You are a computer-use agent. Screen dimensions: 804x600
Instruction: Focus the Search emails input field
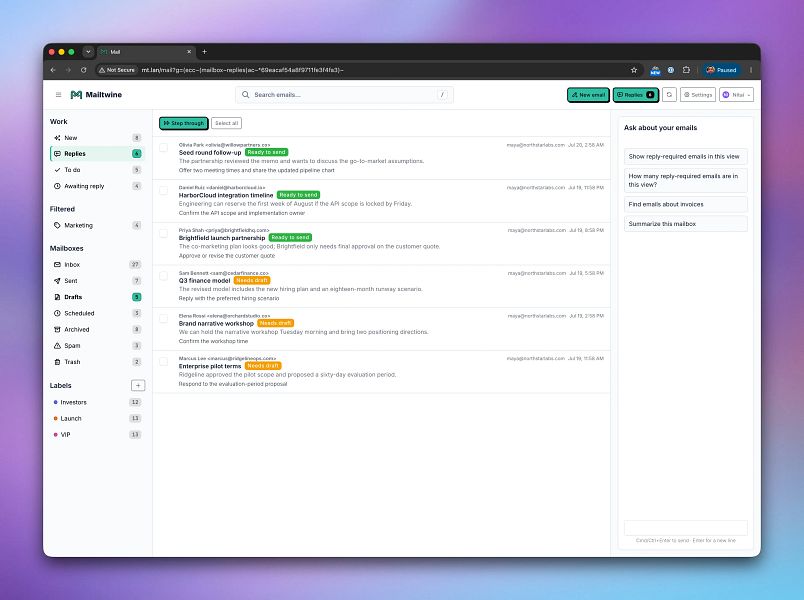345,95
